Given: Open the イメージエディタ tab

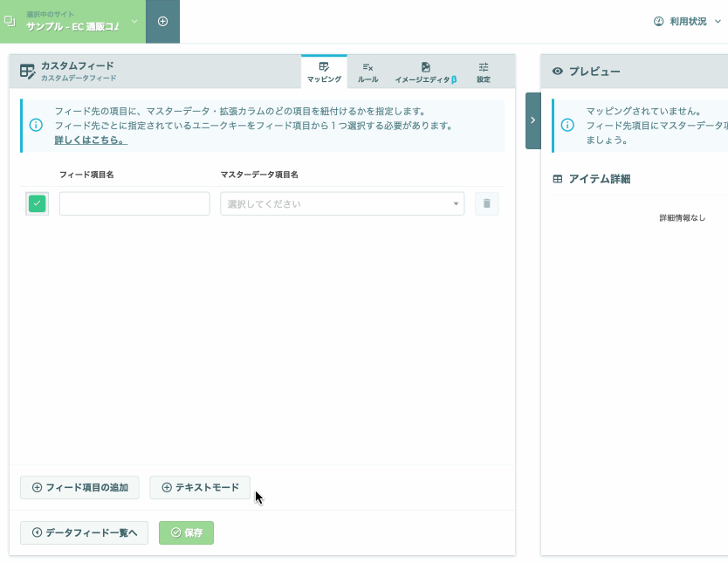Looking at the screenshot, I should (425, 72).
